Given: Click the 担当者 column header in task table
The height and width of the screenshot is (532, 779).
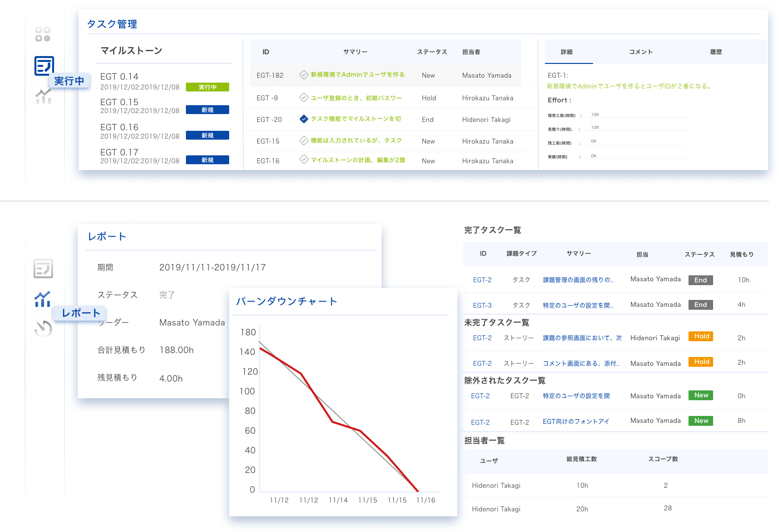Looking at the screenshot, I should pos(471,52).
